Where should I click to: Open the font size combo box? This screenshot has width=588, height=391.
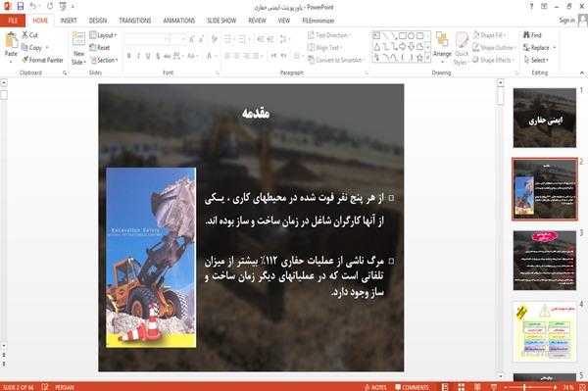pos(177,39)
